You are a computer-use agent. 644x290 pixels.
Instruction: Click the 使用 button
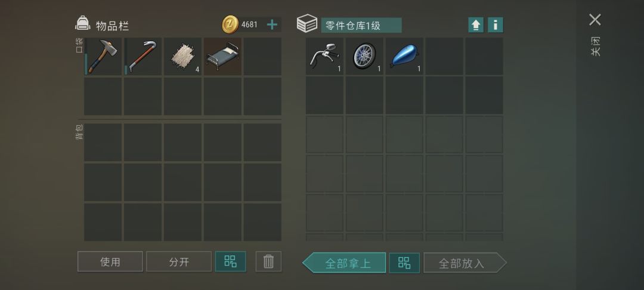coord(110,261)
